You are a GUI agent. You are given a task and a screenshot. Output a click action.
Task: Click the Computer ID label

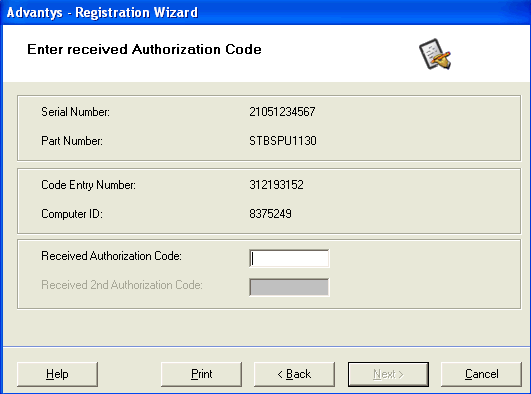click(x=72, y=214)
